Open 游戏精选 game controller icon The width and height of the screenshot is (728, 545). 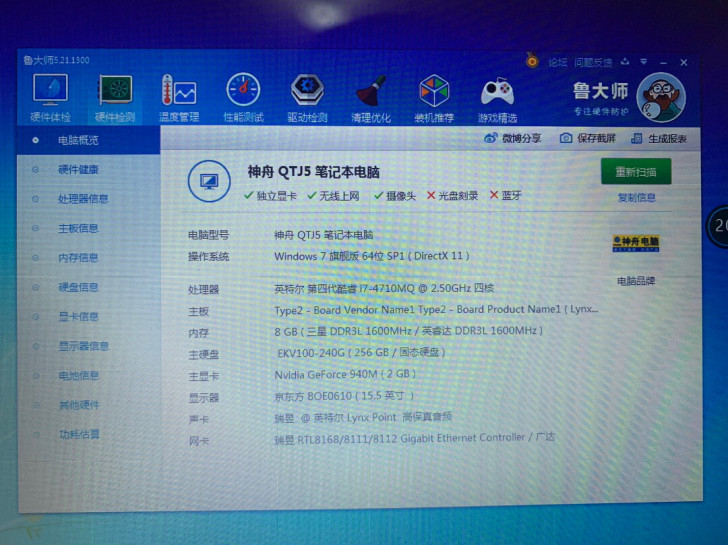tap(497, 99)
